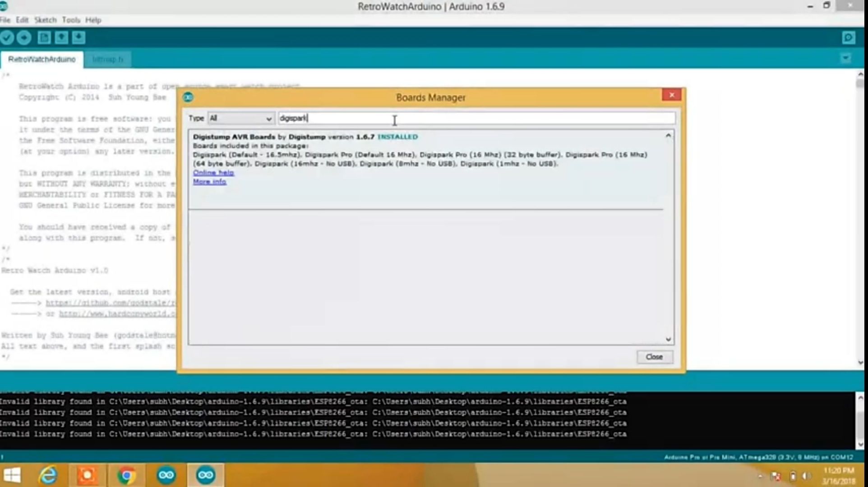Open the tab list dropdown on editor right
This screenshot has width=868, height=487.
[x=846, y=58]
